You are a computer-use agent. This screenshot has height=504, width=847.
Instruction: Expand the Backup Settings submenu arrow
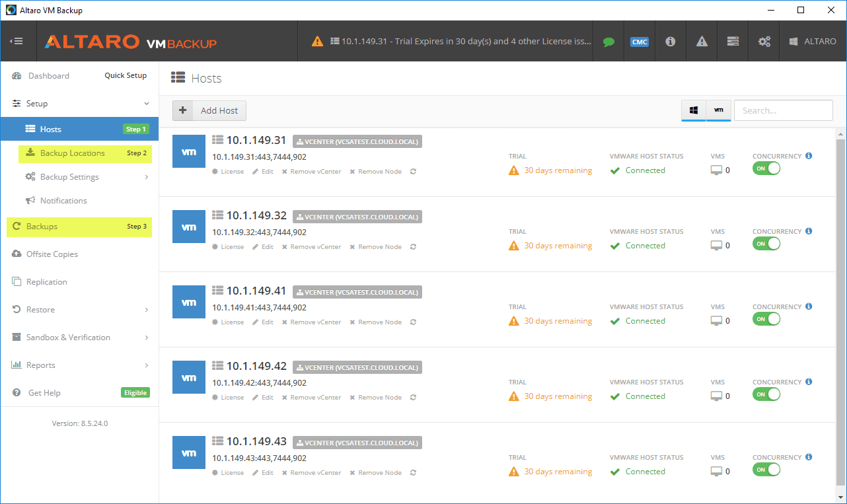147,177
